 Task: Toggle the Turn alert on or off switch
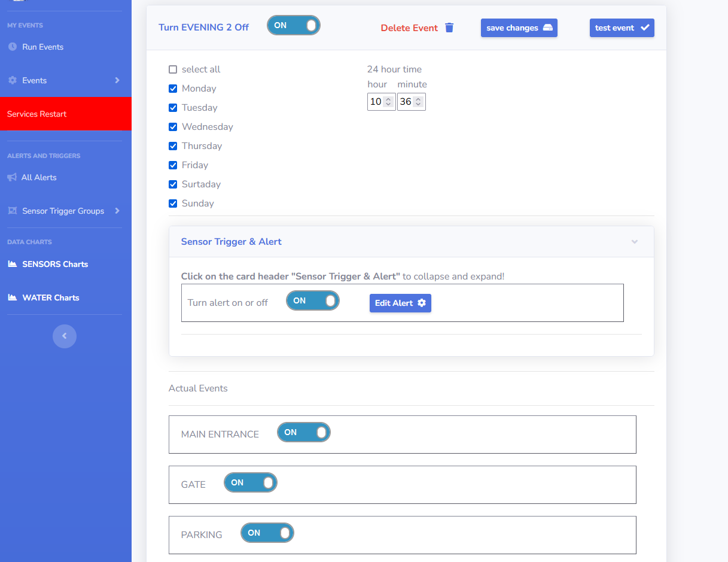313,301
